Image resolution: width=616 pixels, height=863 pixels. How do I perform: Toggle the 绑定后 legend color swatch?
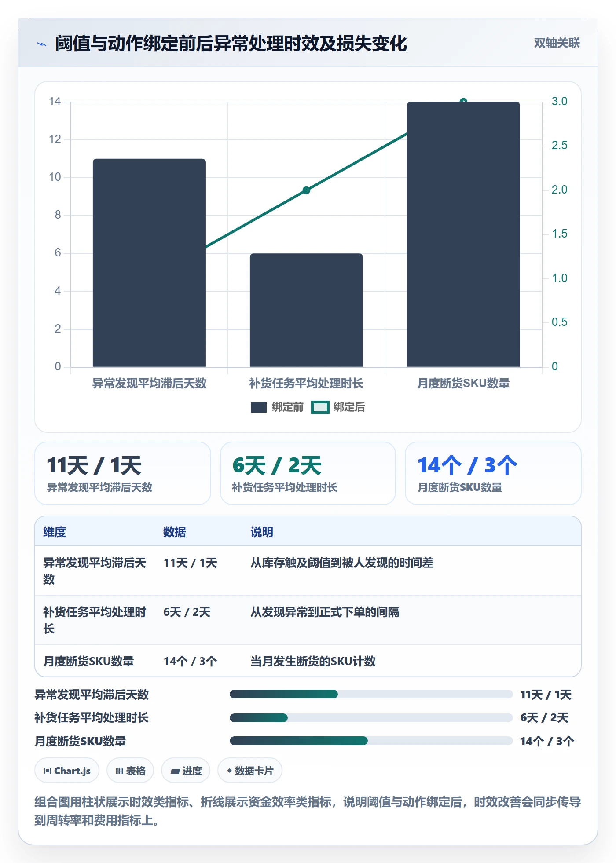pos(320,407)
